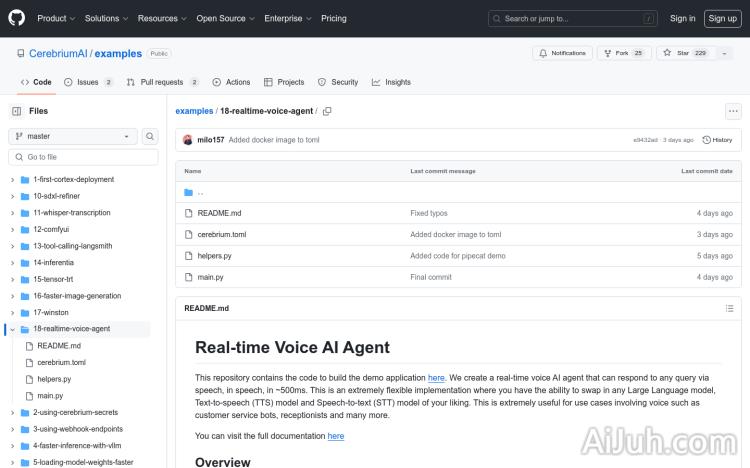
Task: Select 5-loading-model-weights-faster folder in tree
Action: pos(83,462)
